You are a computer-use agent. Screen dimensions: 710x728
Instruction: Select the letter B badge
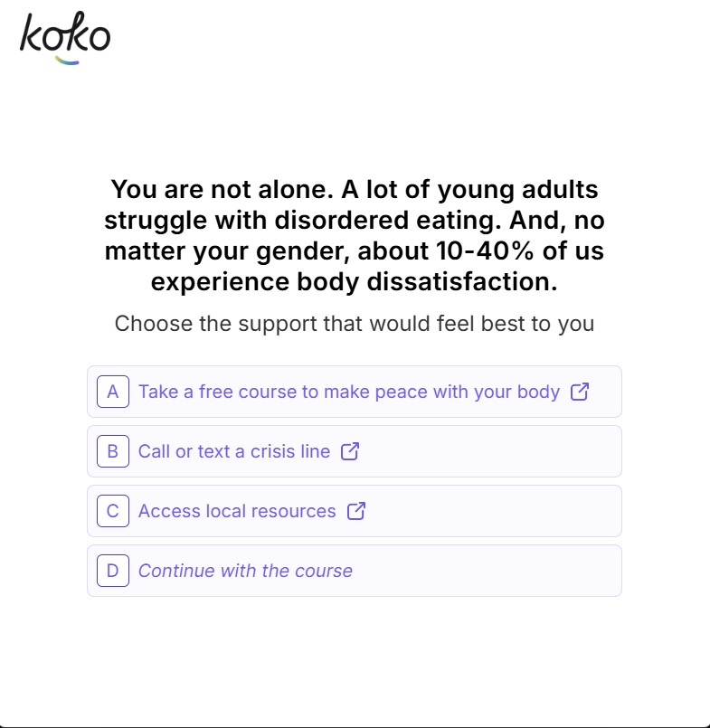coord(112,451)
